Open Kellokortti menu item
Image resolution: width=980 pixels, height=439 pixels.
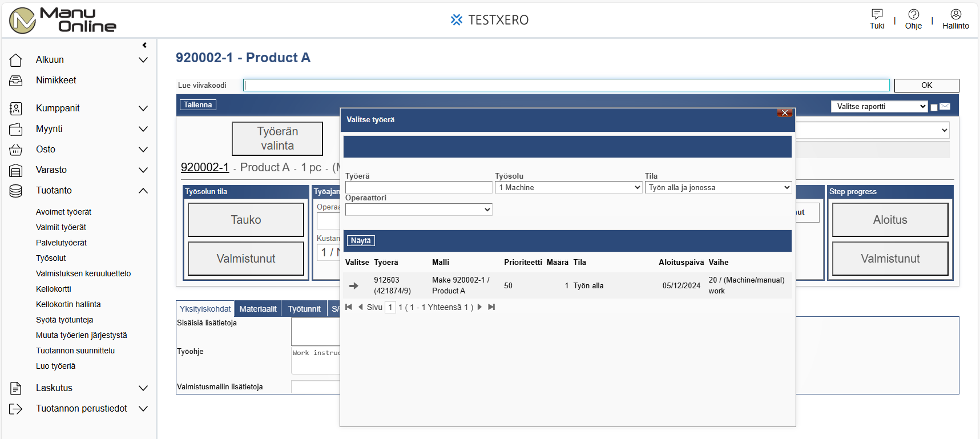(54, 289)
